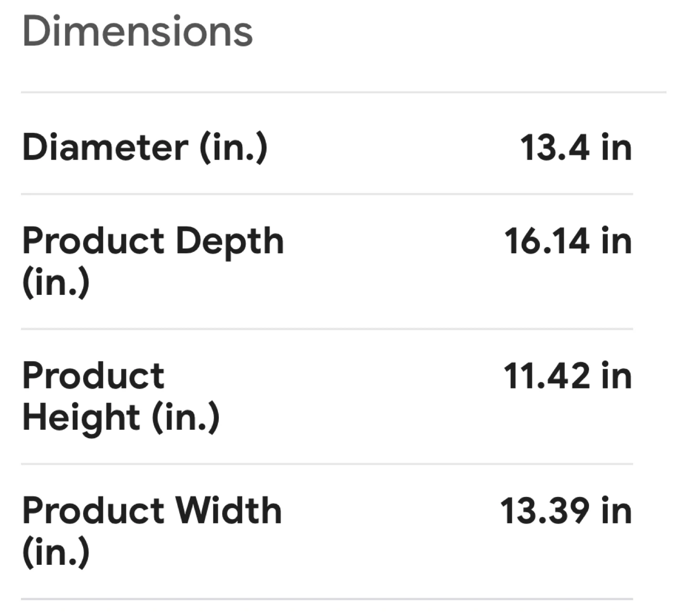Screen dimensions: 688x616
Task: Select the Diameter (in.) row label
Action: coord(144,147)
